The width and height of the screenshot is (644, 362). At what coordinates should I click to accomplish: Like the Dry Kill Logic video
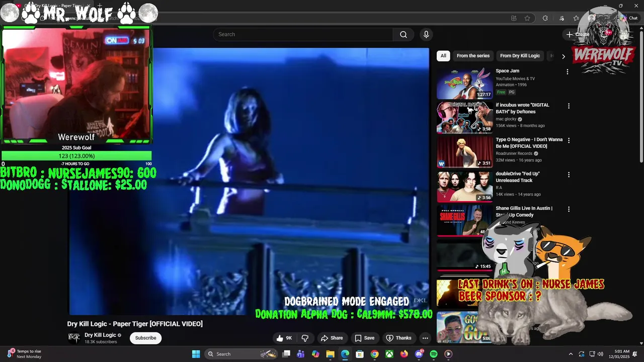pos(284,338)
